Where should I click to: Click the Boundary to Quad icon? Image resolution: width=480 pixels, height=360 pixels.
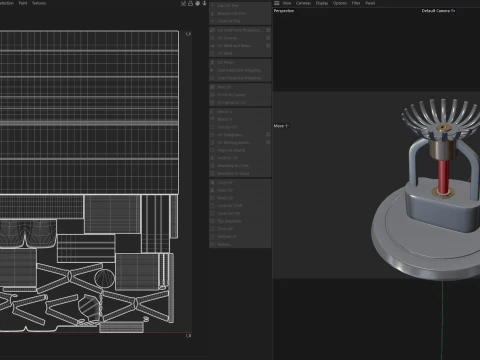point(212,173)
